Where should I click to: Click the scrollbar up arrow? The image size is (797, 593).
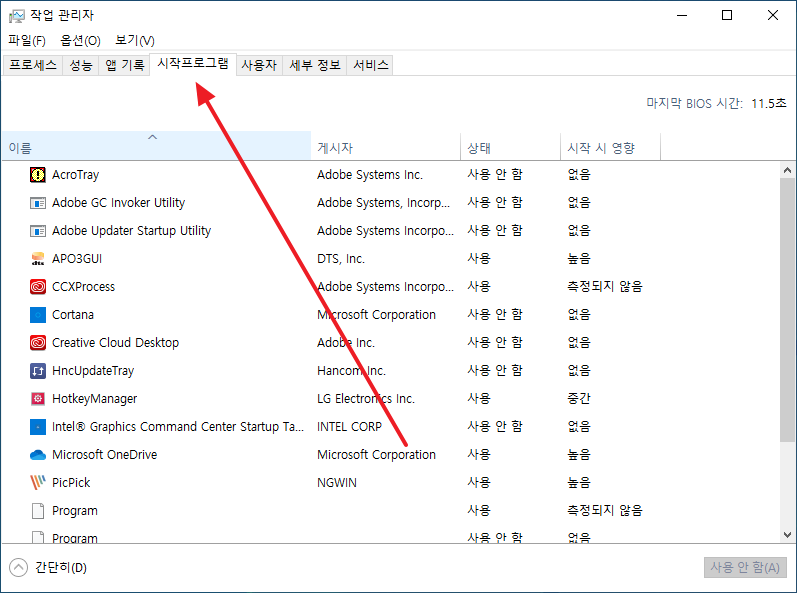pyautogui.click(x=787, y=170)
